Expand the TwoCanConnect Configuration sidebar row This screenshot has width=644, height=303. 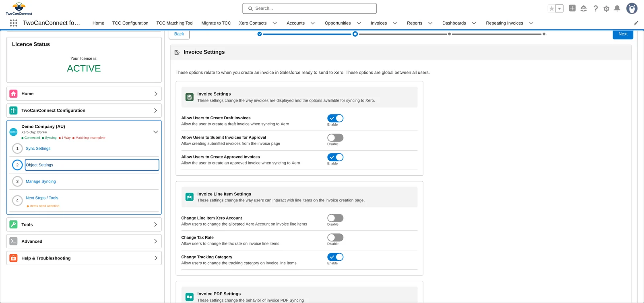point(84,110)
